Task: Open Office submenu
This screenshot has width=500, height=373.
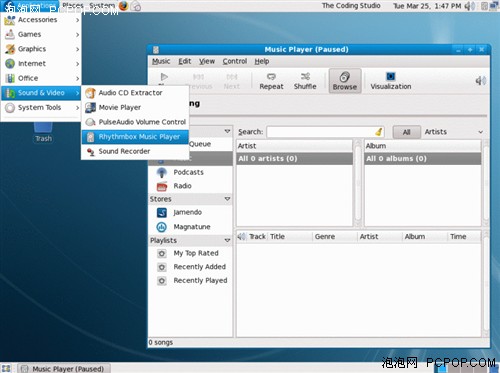Action: point(41,78)
